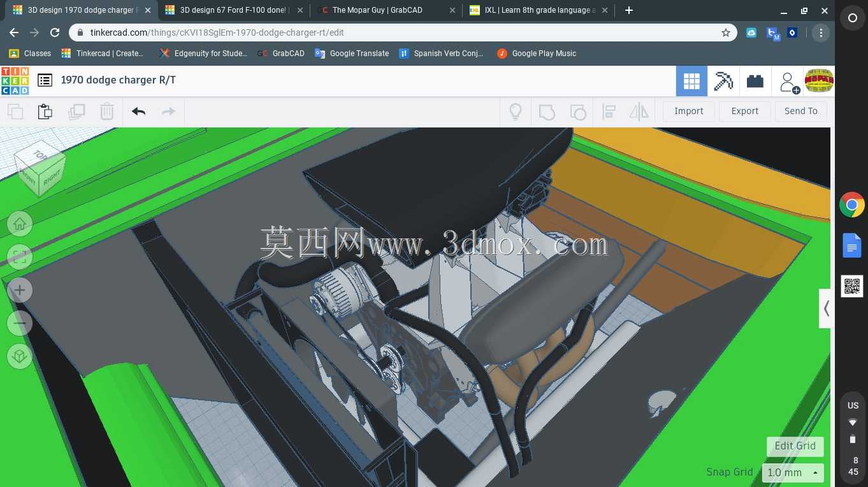The width and height of the screenshot is (868, 487).
Task: Switch to The Mopar Guy GrabCAD tab
Action: 386,10
